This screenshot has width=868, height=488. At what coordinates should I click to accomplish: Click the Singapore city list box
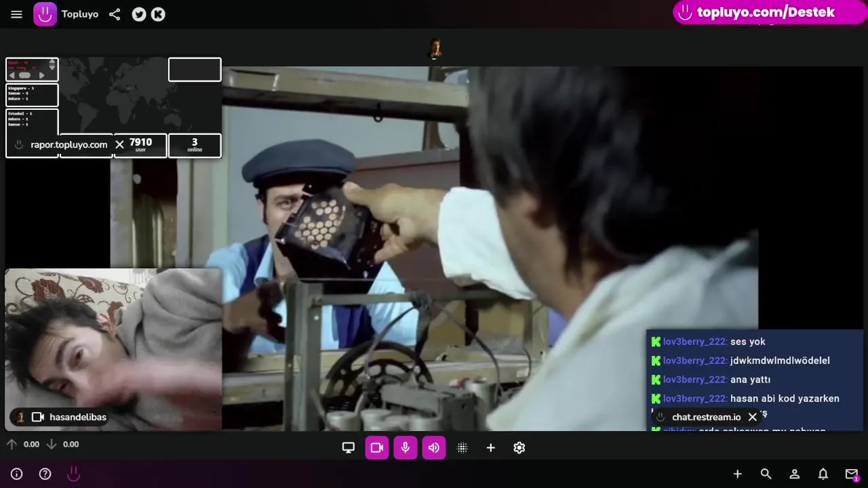click(x=32, y=94)
